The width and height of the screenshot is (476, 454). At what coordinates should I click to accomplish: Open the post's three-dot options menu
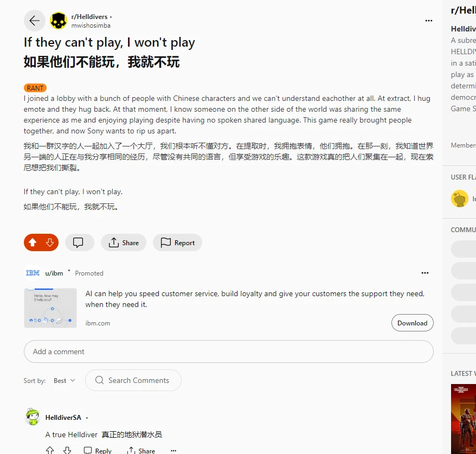click(429, 21)
